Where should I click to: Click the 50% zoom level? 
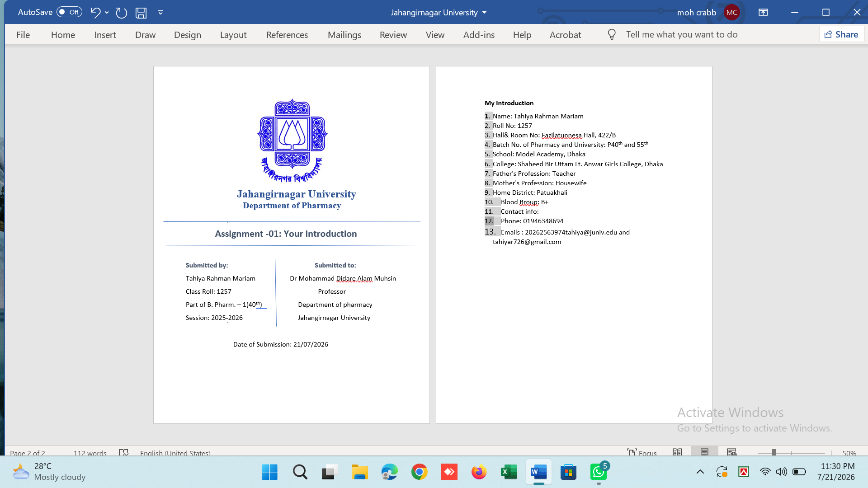click(x=849, y=453)
